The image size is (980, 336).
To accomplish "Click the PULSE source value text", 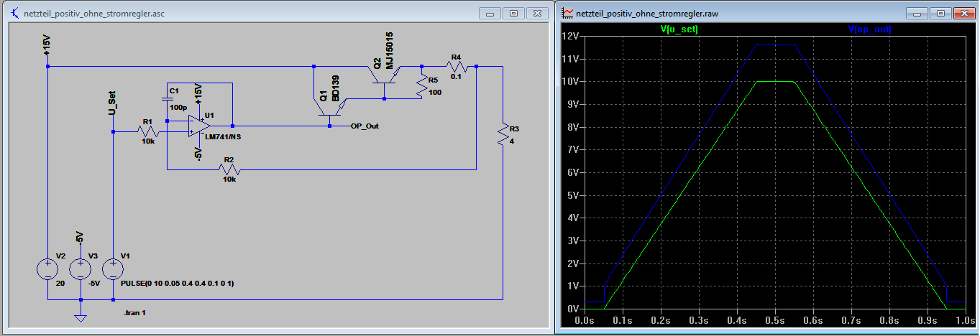I will click(182, 284).
